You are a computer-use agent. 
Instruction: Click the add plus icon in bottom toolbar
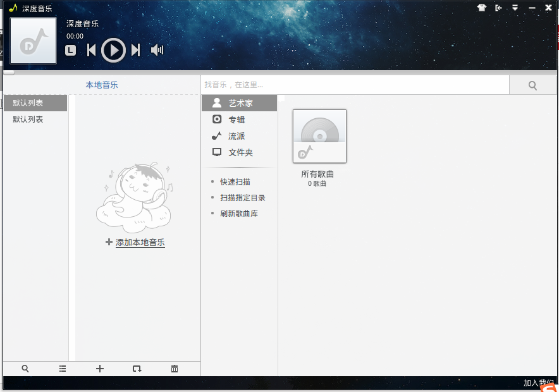point(100,369)
